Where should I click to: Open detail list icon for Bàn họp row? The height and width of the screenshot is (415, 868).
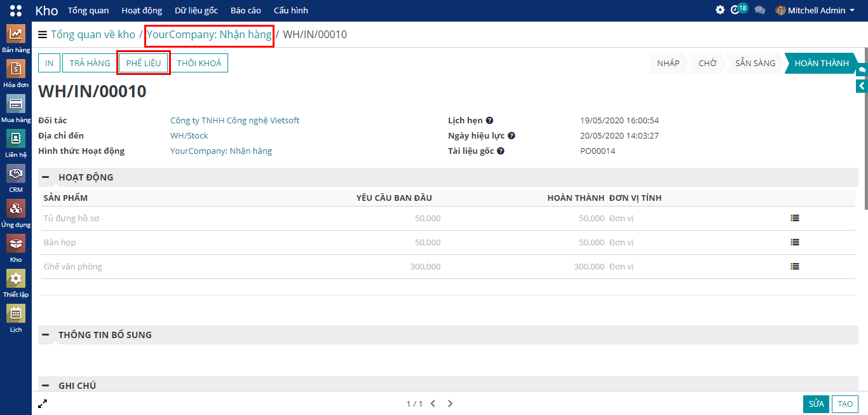click(x=795, y=242)
